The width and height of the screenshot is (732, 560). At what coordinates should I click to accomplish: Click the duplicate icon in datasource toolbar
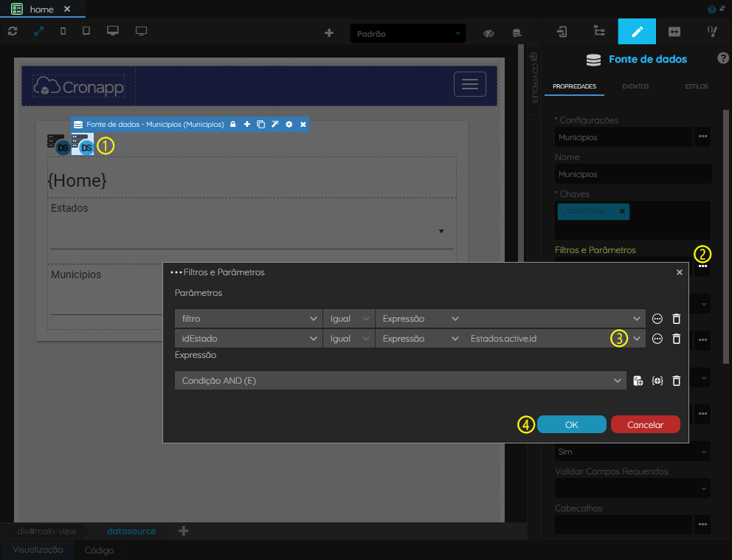tap(261, 124)
